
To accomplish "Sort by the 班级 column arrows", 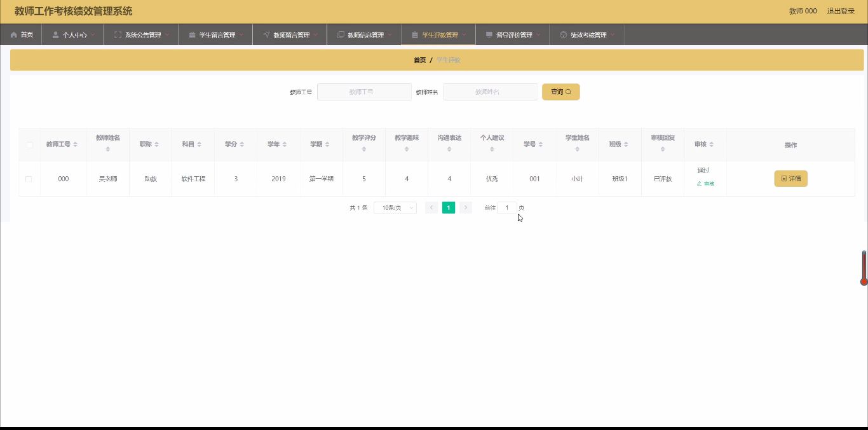I will click(626, 145).
